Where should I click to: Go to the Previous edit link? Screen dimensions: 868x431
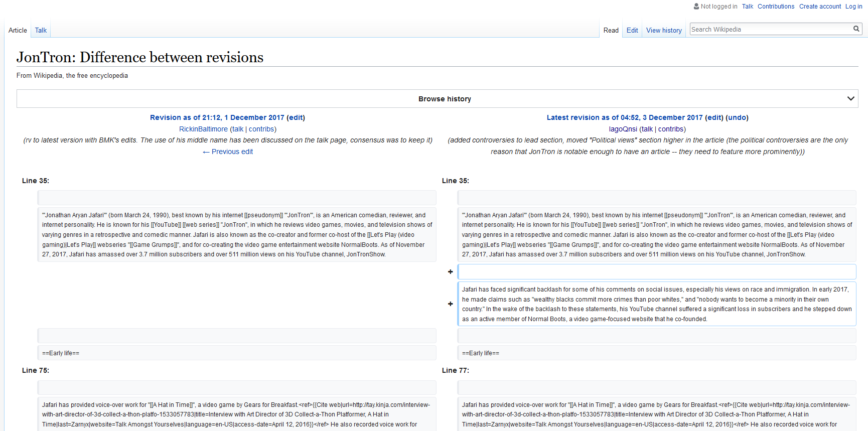coord(227,152)
